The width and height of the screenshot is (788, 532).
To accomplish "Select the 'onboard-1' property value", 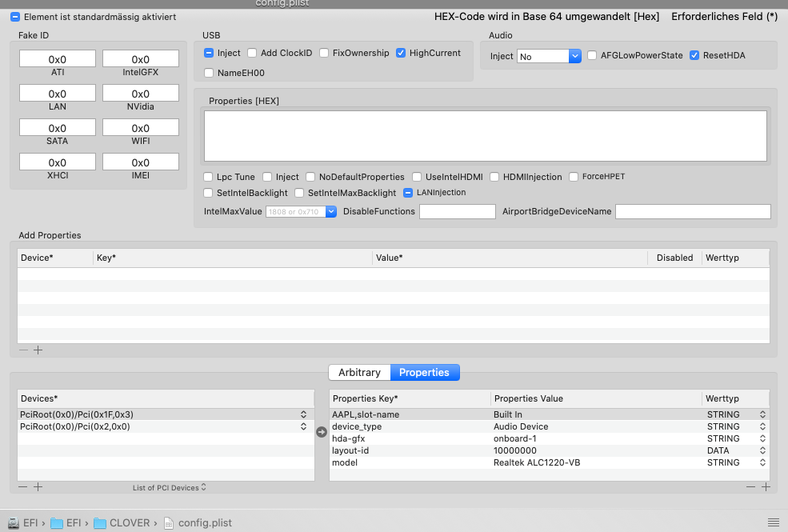I will (514, 438).
